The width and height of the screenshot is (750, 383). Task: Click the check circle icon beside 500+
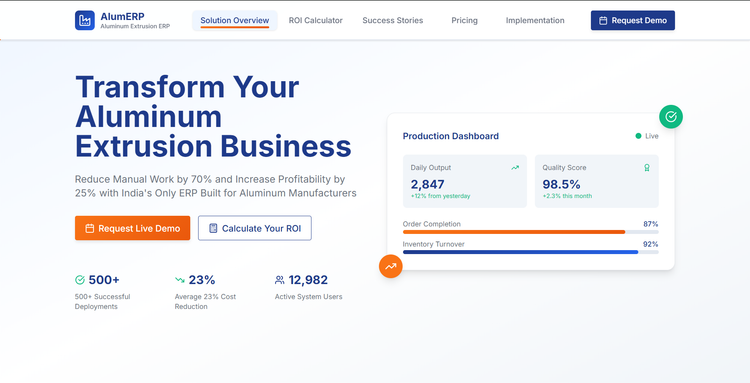tap(80, 280)
